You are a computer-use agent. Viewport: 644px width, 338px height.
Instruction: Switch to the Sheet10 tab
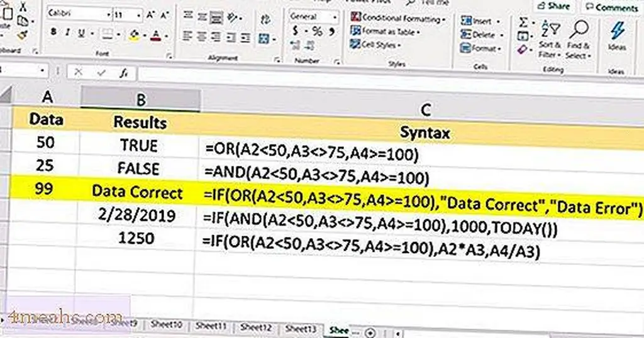(168, 325)
